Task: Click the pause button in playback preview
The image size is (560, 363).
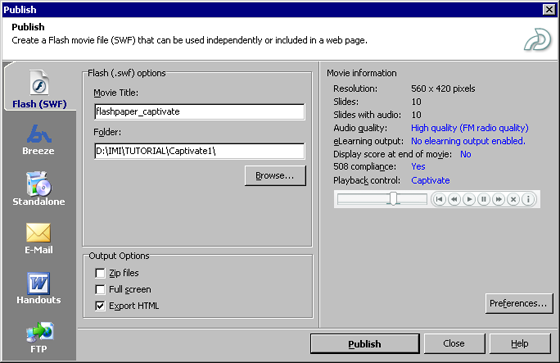Action: 484,199
